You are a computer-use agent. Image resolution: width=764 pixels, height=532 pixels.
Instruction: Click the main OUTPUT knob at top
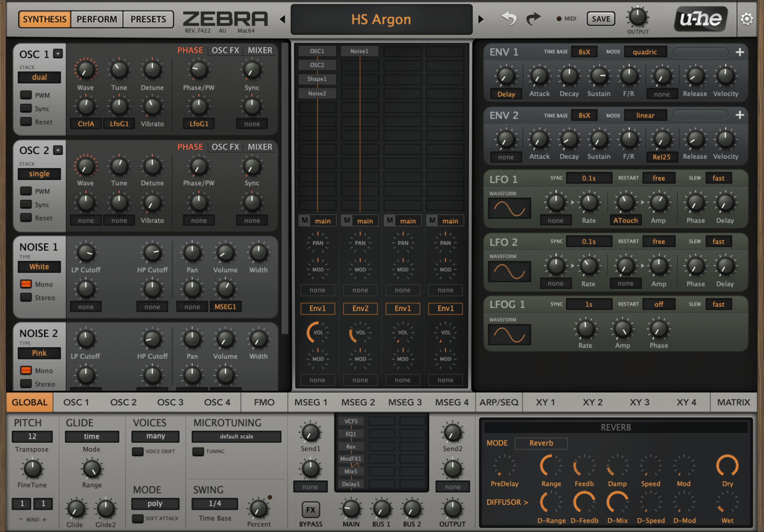pyautogui.click(x=637, y=17)
